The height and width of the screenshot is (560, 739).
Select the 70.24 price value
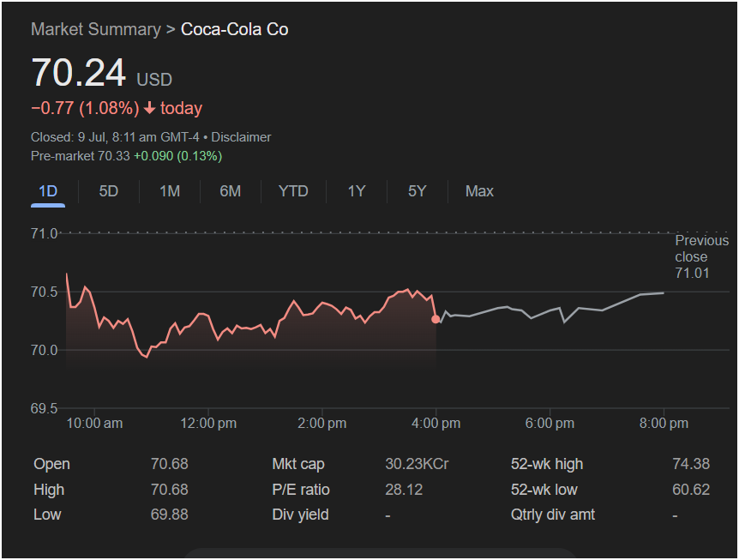click(79, 73)
